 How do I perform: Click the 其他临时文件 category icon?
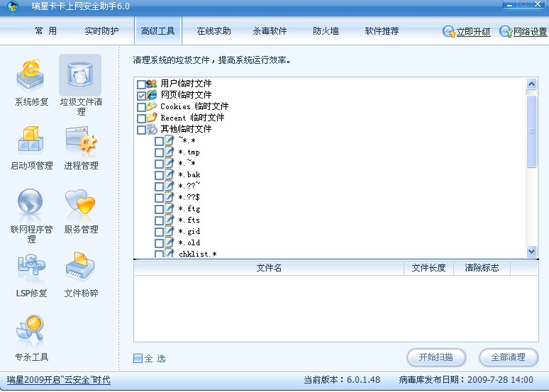[152, 129]
